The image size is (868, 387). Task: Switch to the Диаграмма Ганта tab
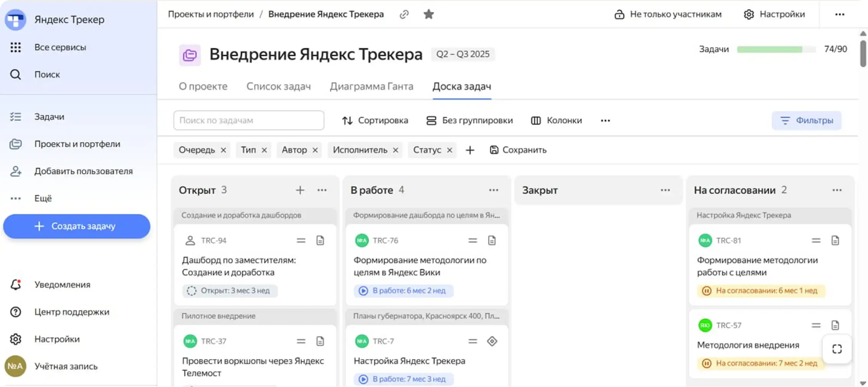(x=371, y=87)
